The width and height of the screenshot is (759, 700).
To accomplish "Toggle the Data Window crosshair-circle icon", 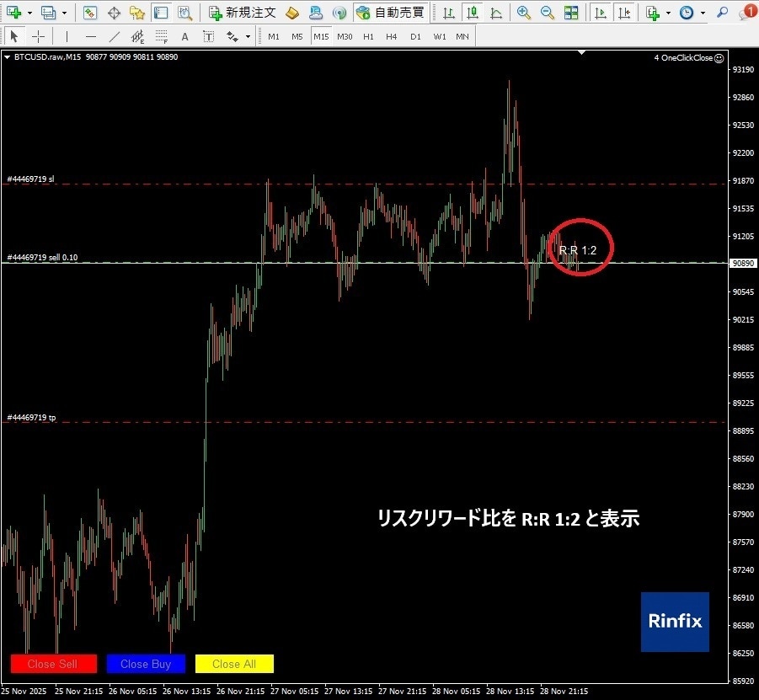I will pyautogui.click(x=114, y=13).
